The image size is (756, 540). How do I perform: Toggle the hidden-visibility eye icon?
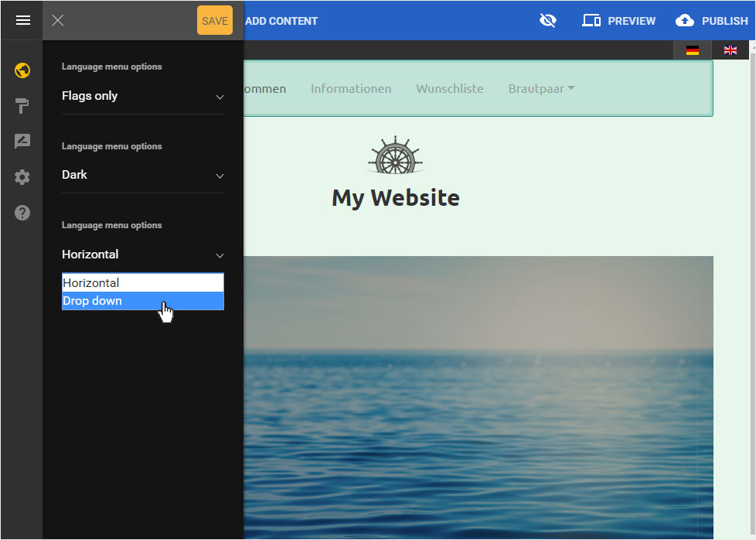click(x=548, y=20)
